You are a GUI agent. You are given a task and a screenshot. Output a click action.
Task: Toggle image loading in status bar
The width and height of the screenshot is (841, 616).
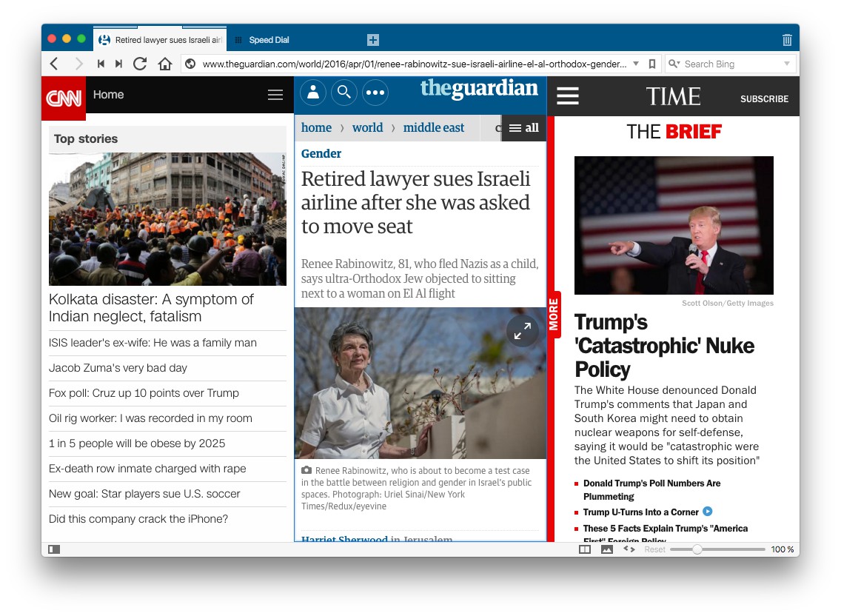(607, 549)
